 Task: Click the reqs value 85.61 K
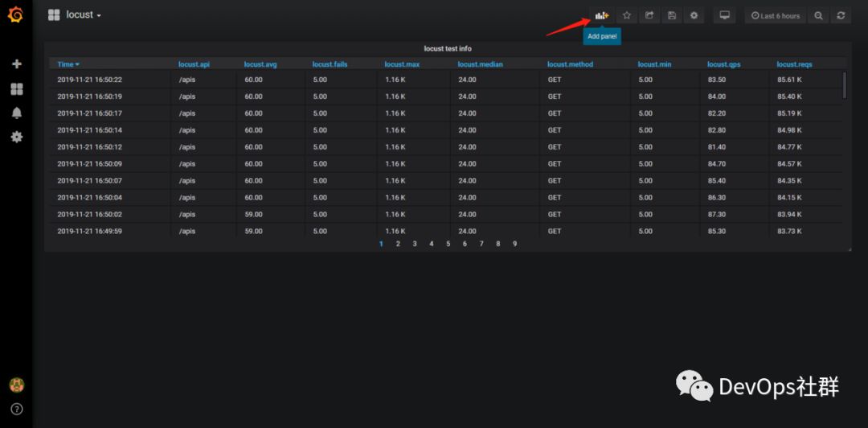(789, 80)
